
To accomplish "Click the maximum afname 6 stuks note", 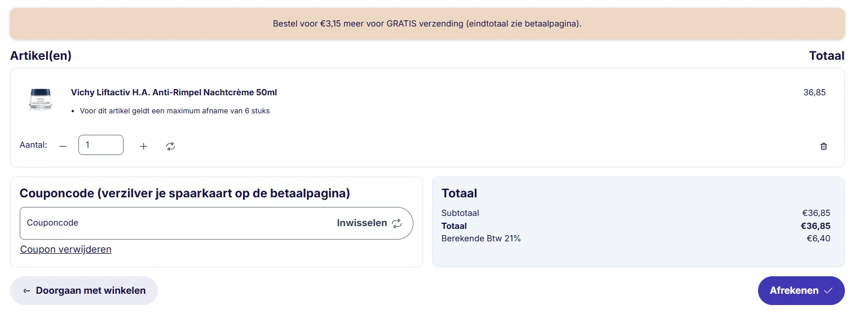I will pos(175,111).
